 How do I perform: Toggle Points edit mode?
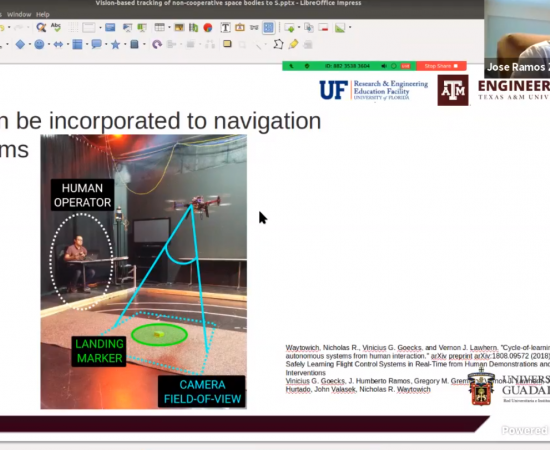click(278, 44)
